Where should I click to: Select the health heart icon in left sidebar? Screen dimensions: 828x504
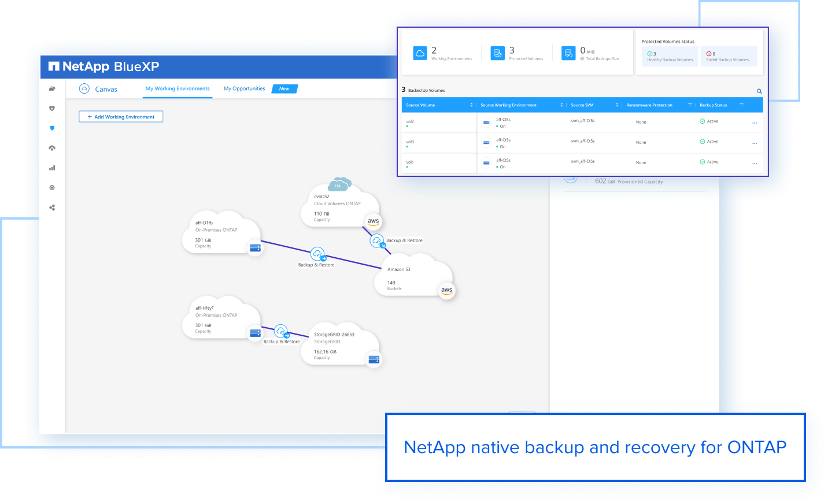pyautogui.click(x=52, y=109)
